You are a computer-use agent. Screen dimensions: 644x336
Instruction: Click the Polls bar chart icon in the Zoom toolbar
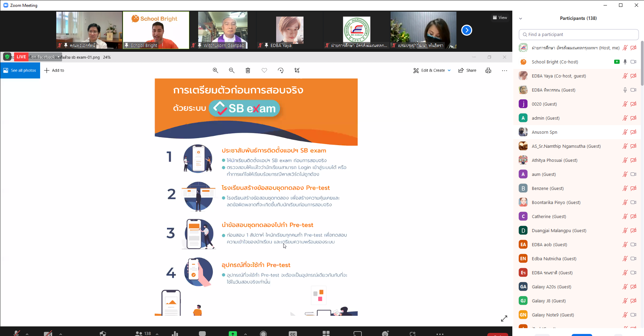pos(175,333)
